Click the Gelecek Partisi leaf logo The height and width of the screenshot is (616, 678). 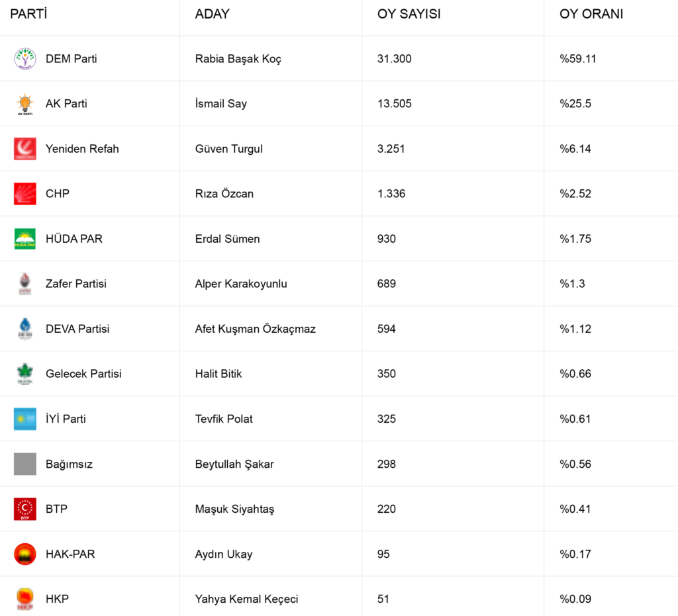(25, 374)
